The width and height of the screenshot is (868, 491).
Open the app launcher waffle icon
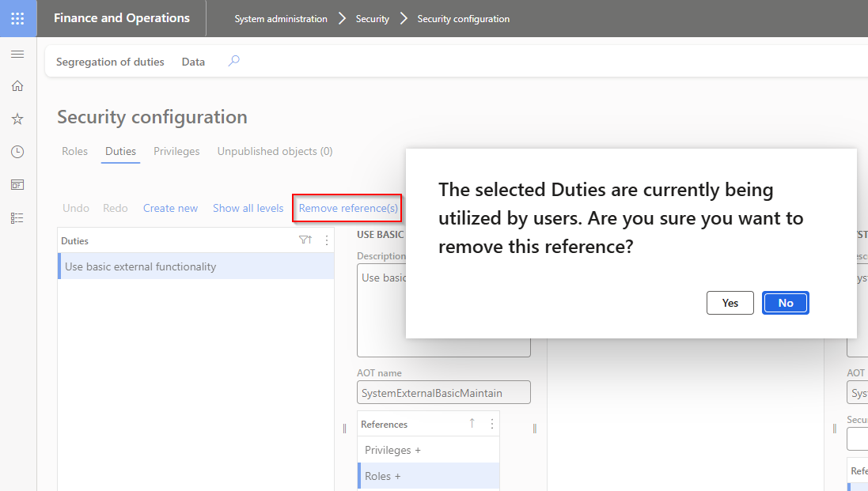point(17,18)
